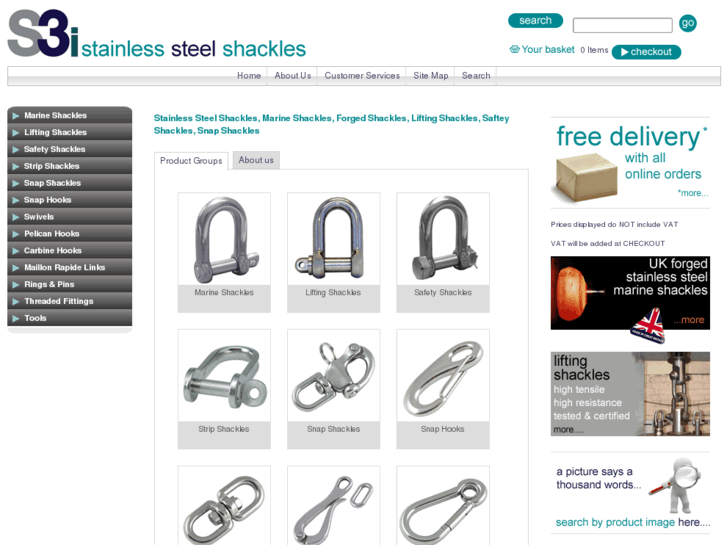The image size is (727, 545).
Task: Focus the search text field
Action: click(x=623, y=25)
